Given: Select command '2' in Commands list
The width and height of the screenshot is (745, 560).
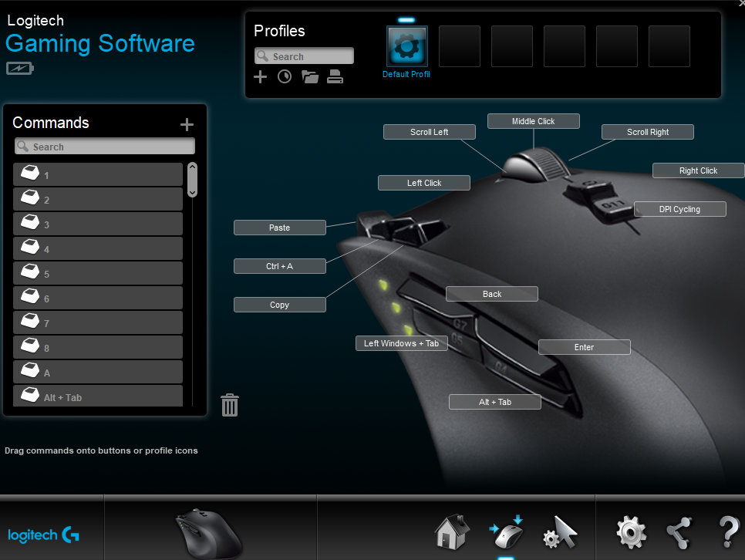Looking at the screenshot, I should pyautogui.click(x=98, y=199).
